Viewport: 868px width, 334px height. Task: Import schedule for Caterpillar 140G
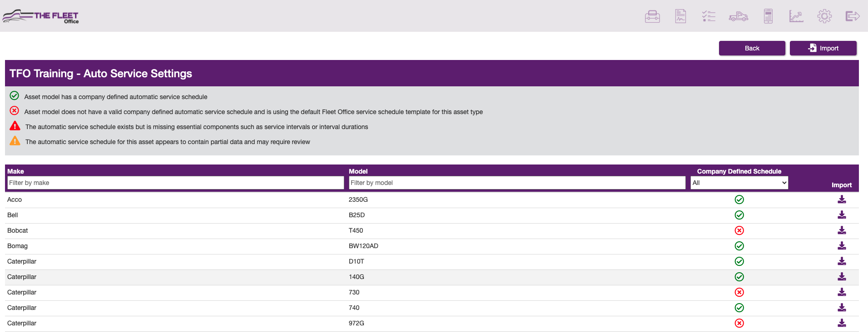click(x=842, y=277)
